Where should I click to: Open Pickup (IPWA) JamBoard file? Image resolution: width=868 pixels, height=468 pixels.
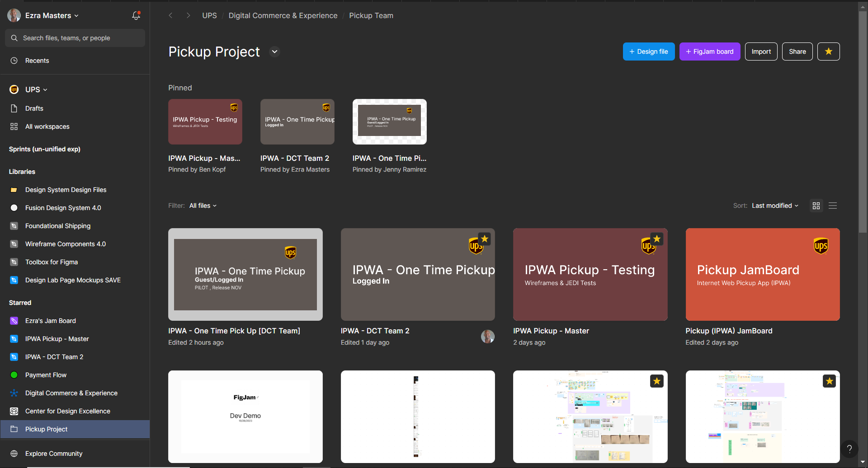[x=763, y=275]
